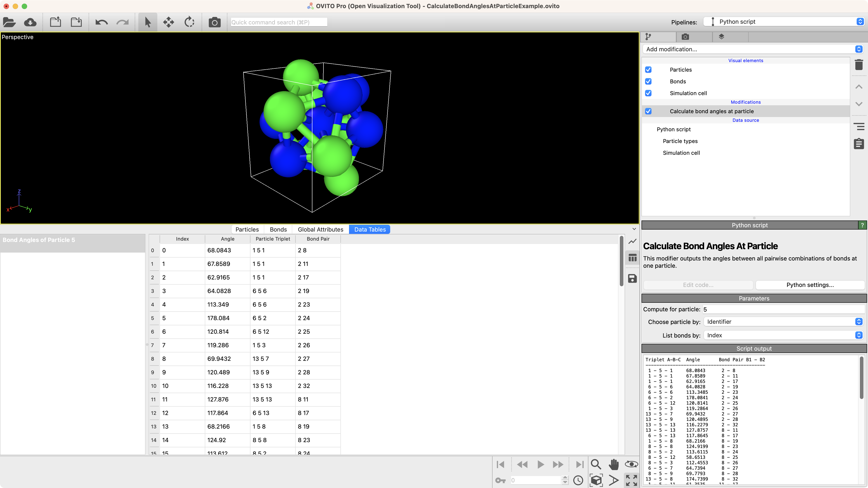Disable the Calculate bond angles modifier
This screenshot has height=488, width=868.
click(x=649, y=111)
